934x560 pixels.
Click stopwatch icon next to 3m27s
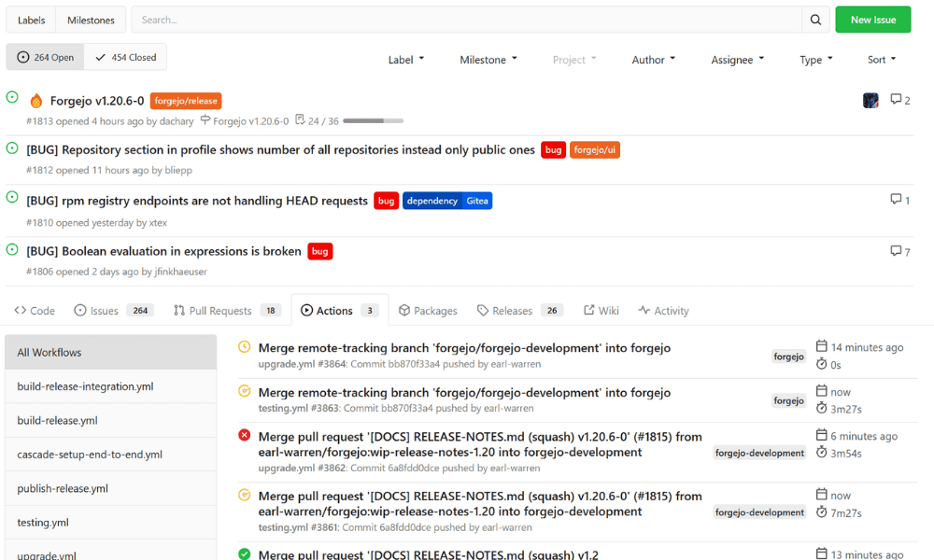click(821, 408)
